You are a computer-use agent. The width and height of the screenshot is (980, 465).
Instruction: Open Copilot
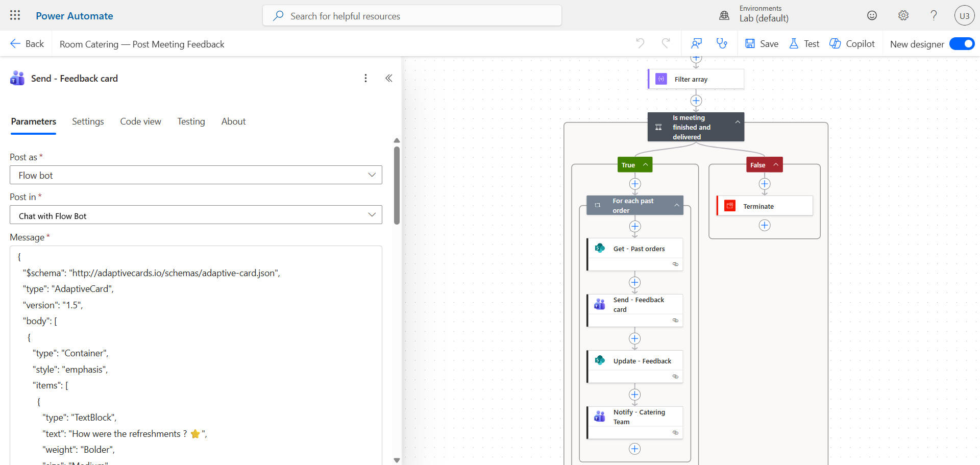[x=852, y=44]
